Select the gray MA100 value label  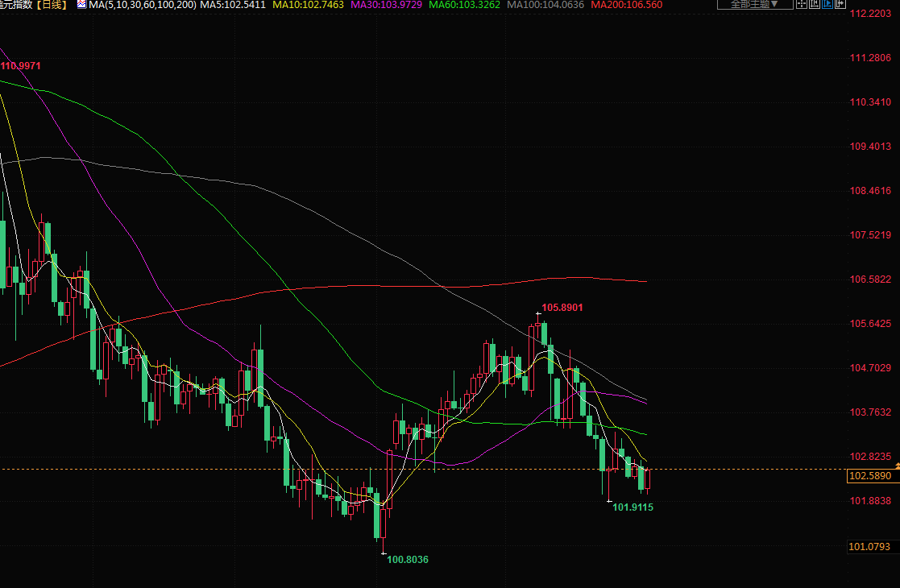click(x=545, y=5)
